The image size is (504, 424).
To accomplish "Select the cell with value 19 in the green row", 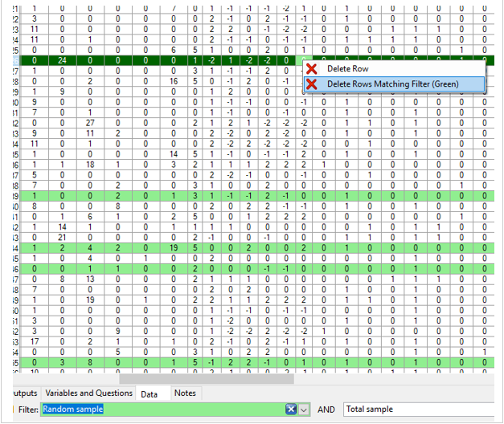I will [173, 248].
